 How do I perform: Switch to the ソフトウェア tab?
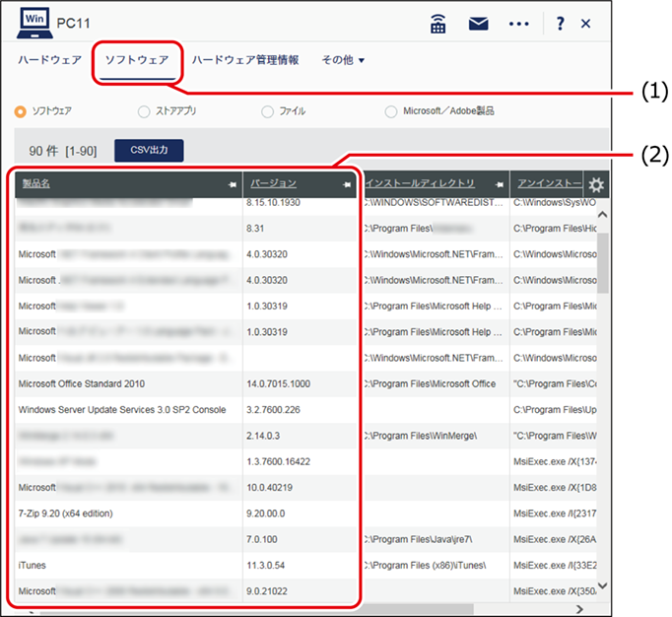click(x=137, y=60)
